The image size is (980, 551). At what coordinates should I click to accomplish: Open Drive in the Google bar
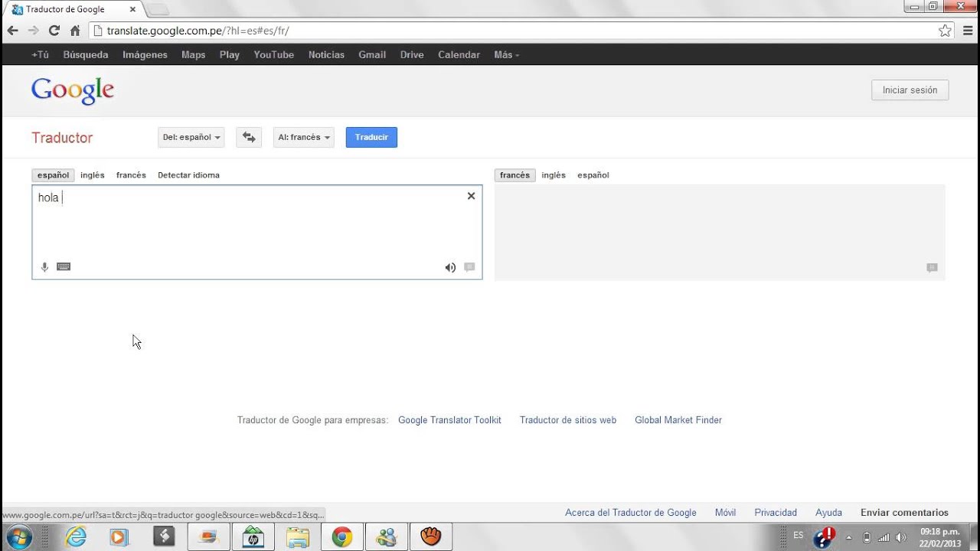(x=412, y=55)
